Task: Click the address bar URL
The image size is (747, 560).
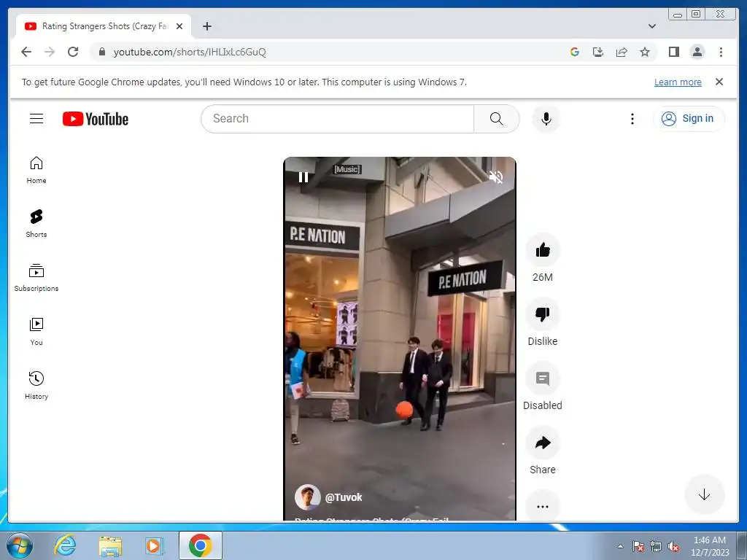Action: [x=190, y=52]
